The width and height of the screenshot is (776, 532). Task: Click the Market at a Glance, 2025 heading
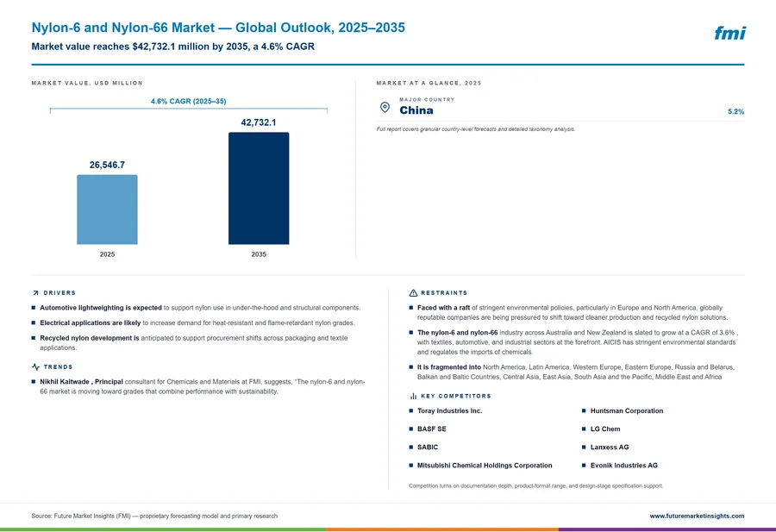[x=429, y=83]
